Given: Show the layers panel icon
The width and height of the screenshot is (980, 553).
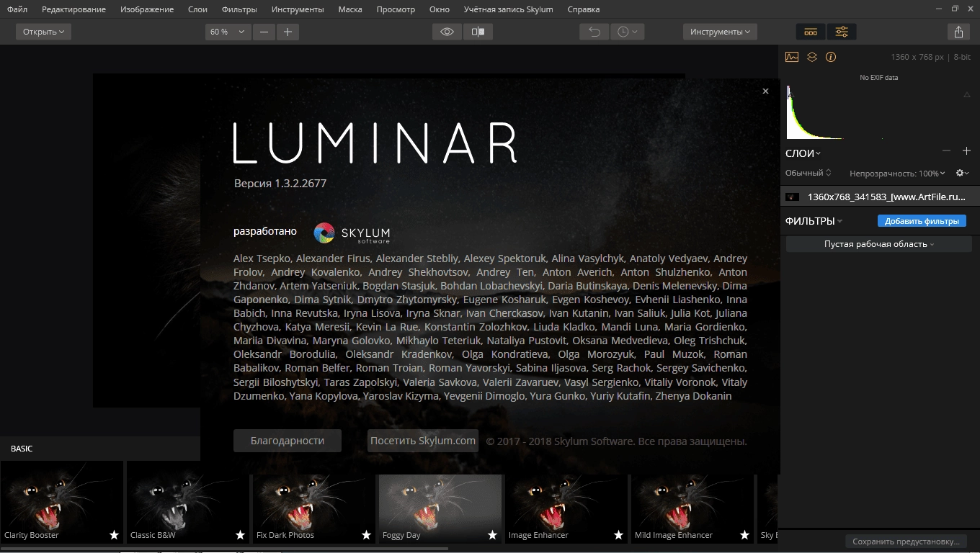Looking at the screenshot, I should point(812,57).
